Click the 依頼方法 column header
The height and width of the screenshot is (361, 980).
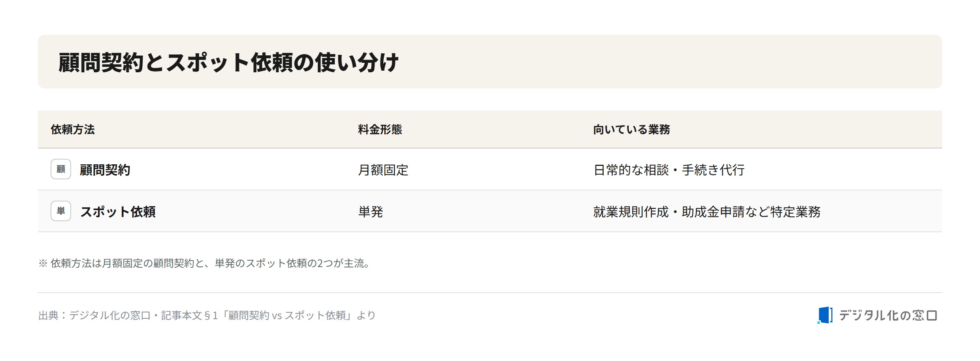coord(73,130)
